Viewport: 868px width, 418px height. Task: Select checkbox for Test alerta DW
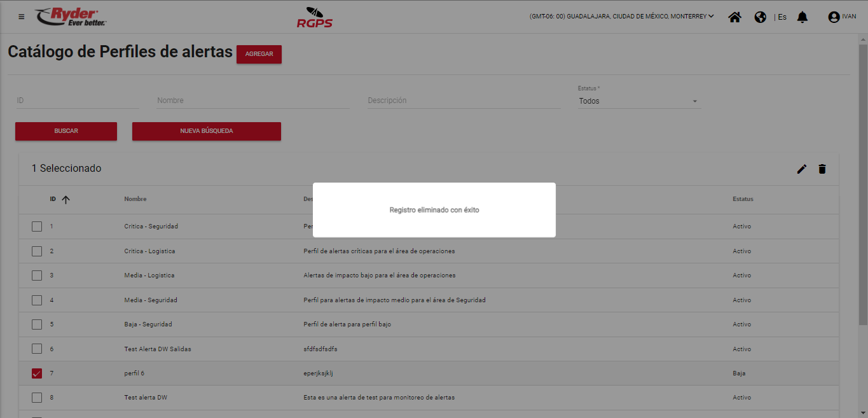(x=37, y=398)
